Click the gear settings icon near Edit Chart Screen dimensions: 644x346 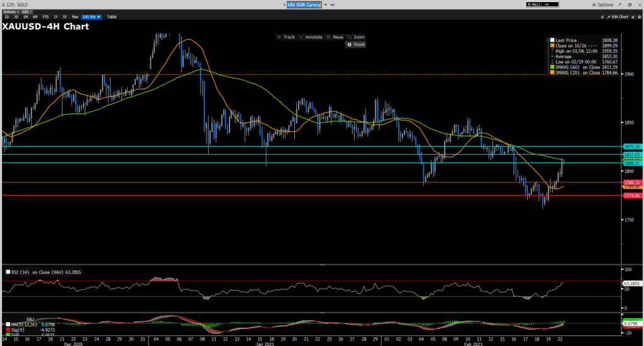coord(640,17)
